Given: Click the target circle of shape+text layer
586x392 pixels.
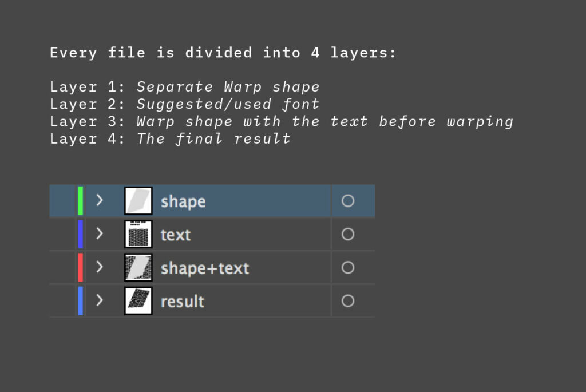Looking at the screenshot, I should [x=347, y=267].
